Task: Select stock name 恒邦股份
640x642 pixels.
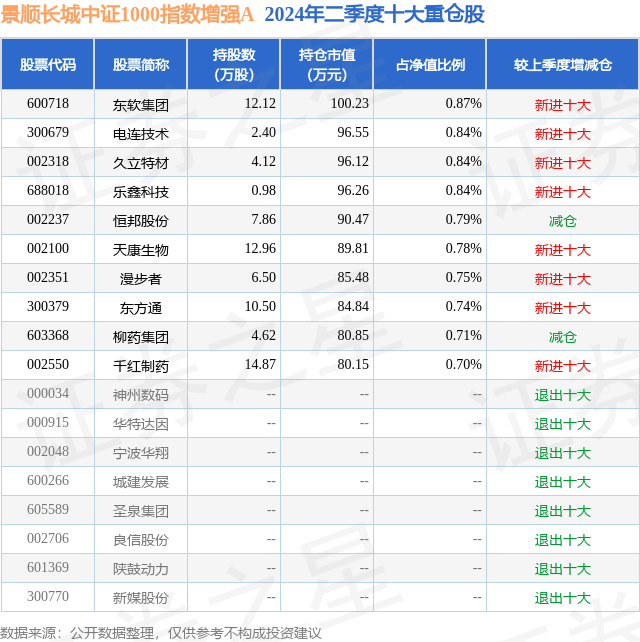Action: click(141, 222)
